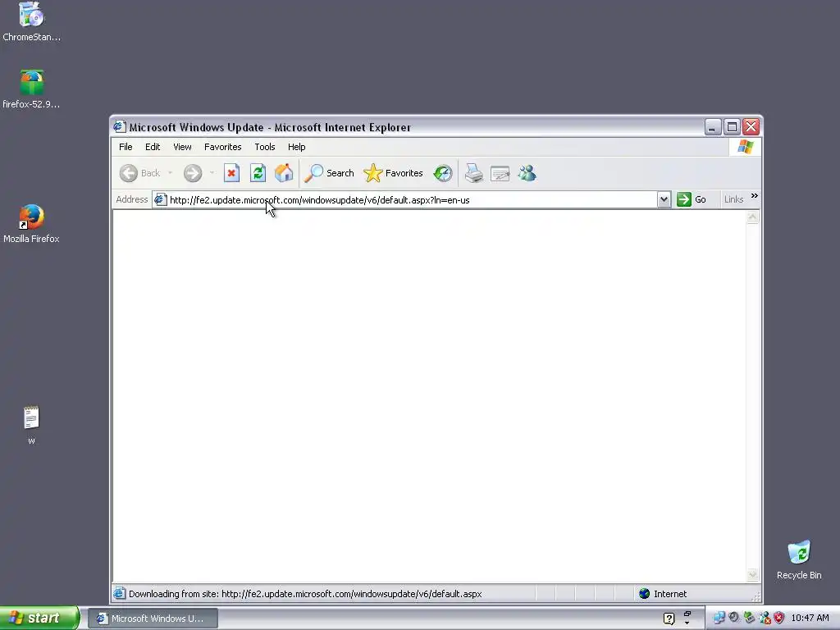840x630 pixels.
Task: Open the Edit menu
Action: click(x=153, y=147)
